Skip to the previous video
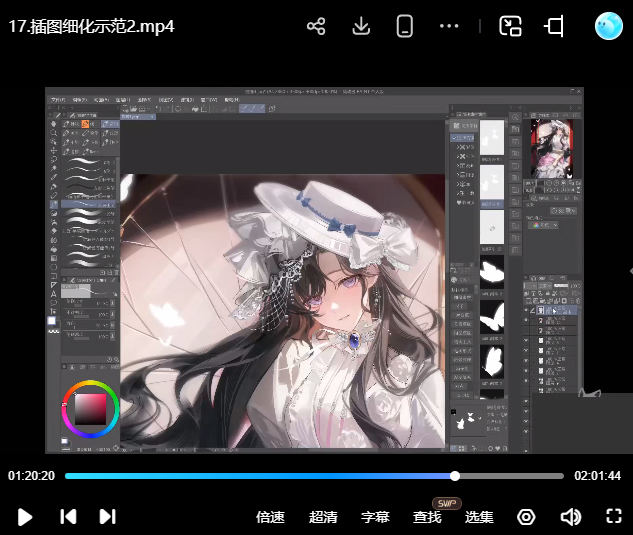 68,517
